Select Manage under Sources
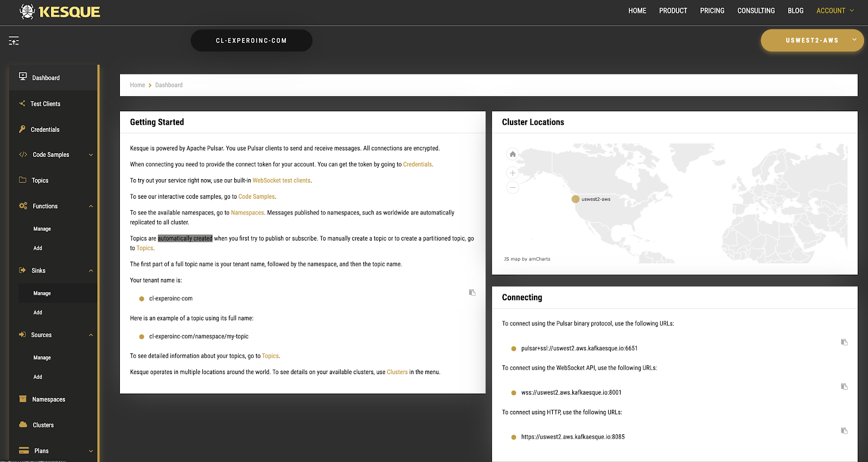 pyautogui.click(x=42, y=358)
